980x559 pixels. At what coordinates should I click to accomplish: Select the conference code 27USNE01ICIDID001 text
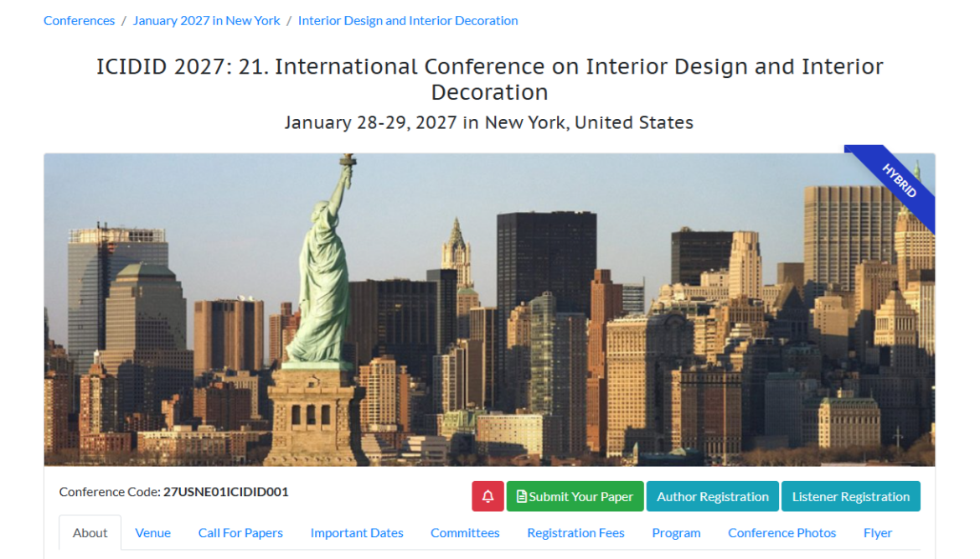coord(224,492)
